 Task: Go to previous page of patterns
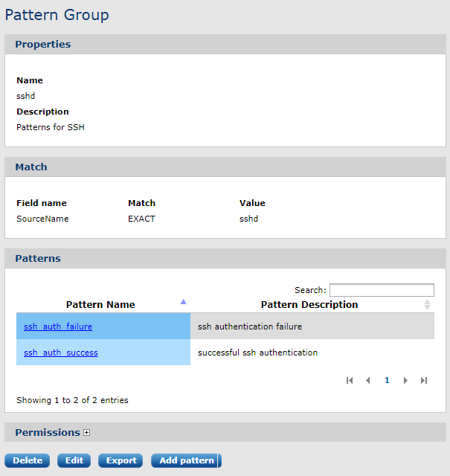click(x=367, y=380)
